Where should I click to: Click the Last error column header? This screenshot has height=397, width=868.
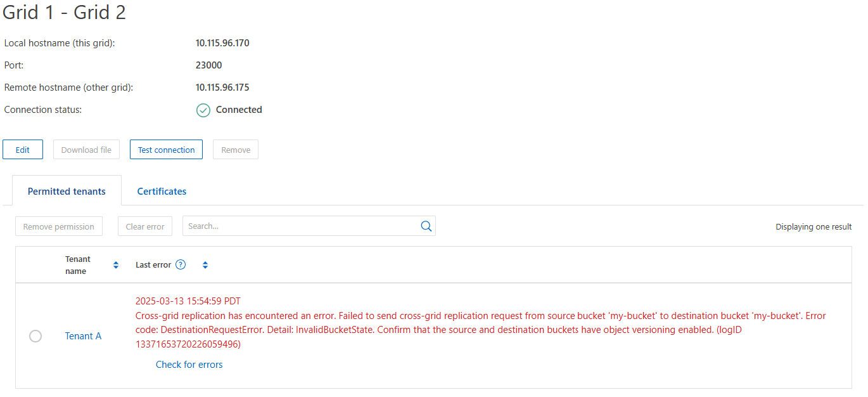coord(153,265)
